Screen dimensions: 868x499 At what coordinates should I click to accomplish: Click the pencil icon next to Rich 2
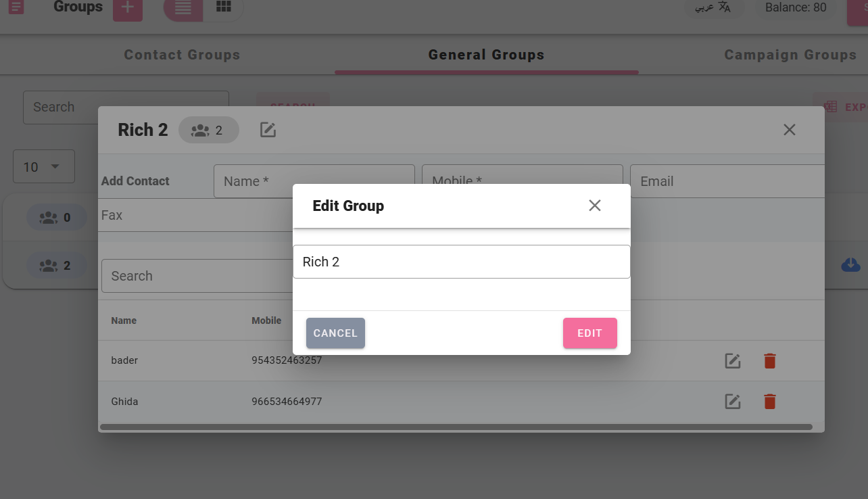click(268, 130)
